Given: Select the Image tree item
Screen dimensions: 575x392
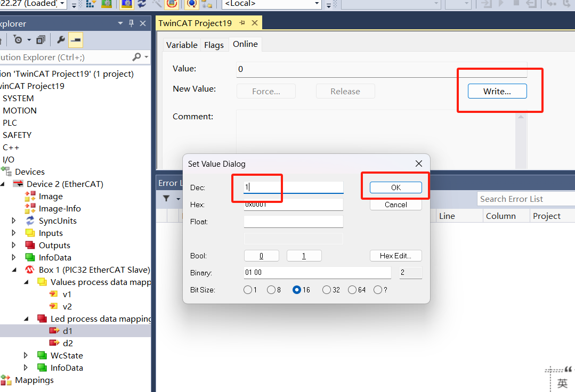Looking at the screenshot, I should 51,197.
